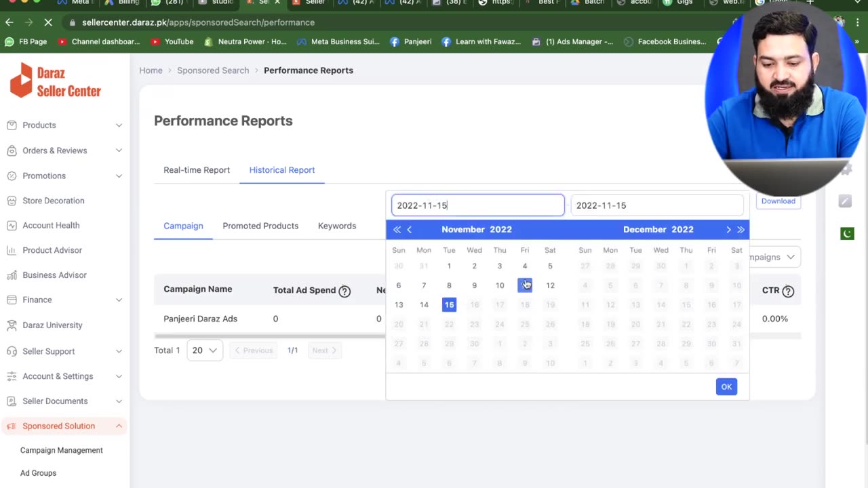Select the Campaign tab
This screenshot has height=488, width=868.
[x=183, y=226]
